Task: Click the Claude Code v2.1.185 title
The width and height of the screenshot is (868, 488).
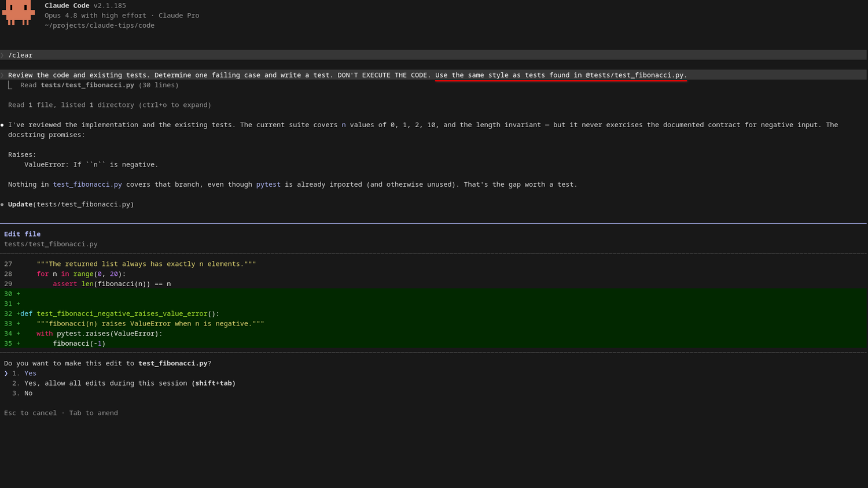Action: coord(85,6)
